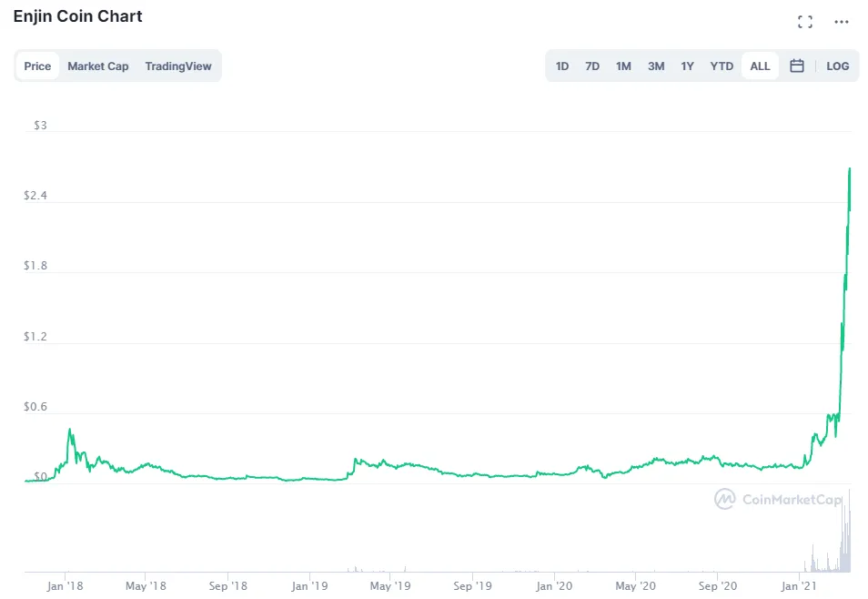Click the Jan '21 date axis label
Screen dimensions: 868x599
799,585
